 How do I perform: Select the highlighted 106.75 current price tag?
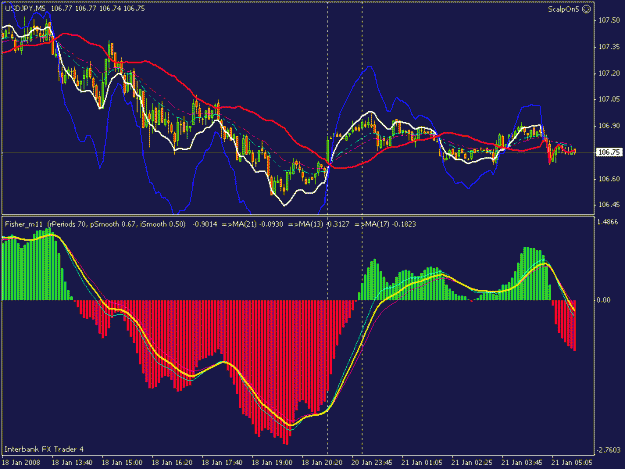coord(609,152)
